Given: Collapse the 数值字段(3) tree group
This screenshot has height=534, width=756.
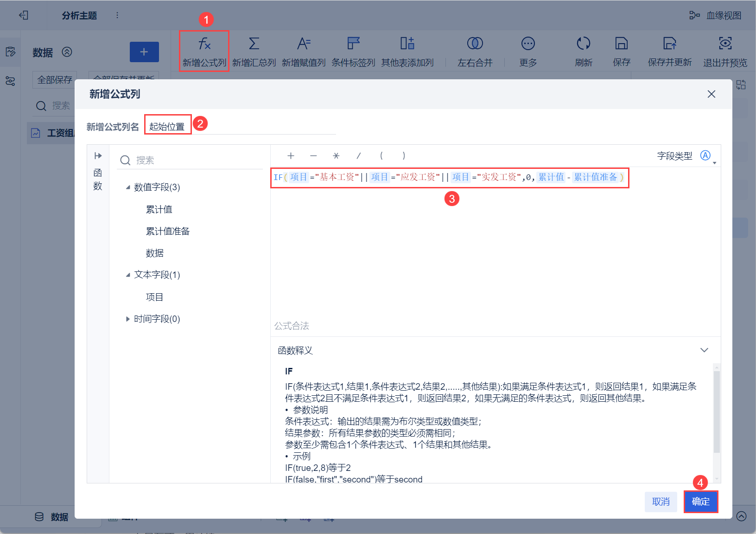Looking at the screenshot, I should click(x=128, y=187).
